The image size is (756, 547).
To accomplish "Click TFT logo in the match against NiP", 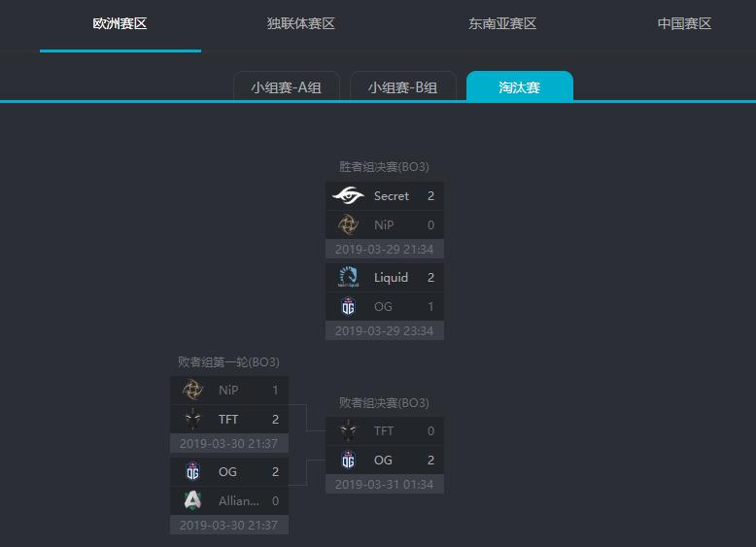I will coord(192,420).
